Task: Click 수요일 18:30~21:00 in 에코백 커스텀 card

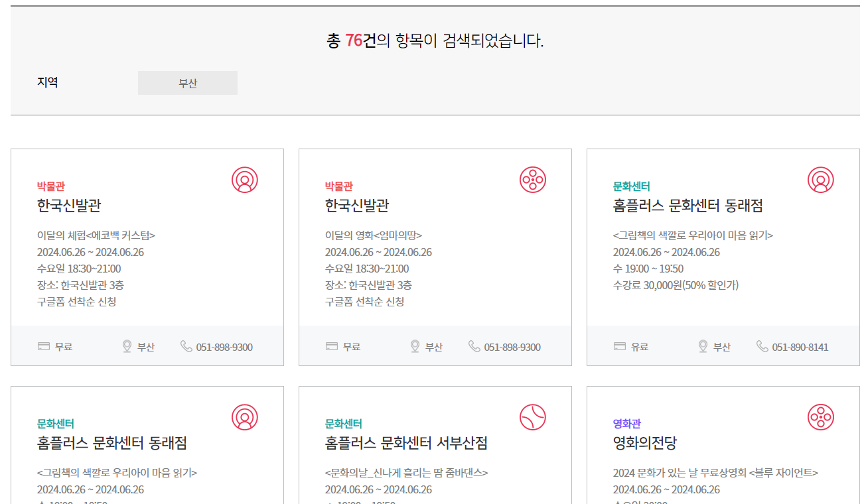Action: pos(79,269)
